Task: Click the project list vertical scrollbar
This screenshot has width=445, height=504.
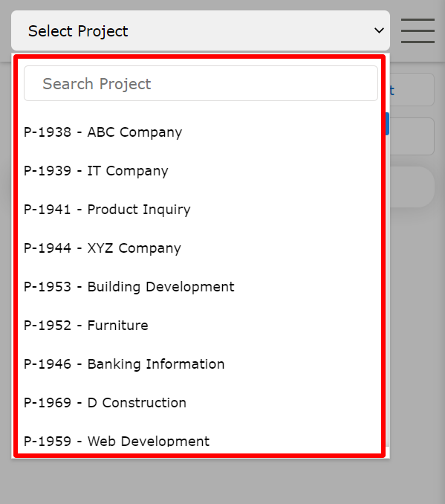Action: pos(388,251)
